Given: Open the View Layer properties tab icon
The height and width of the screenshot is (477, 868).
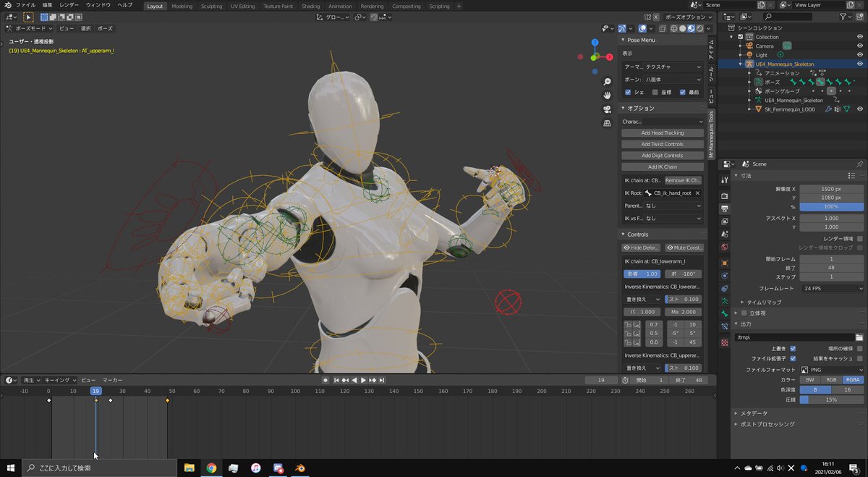Looking at the screenshot, I should [725, 221].
